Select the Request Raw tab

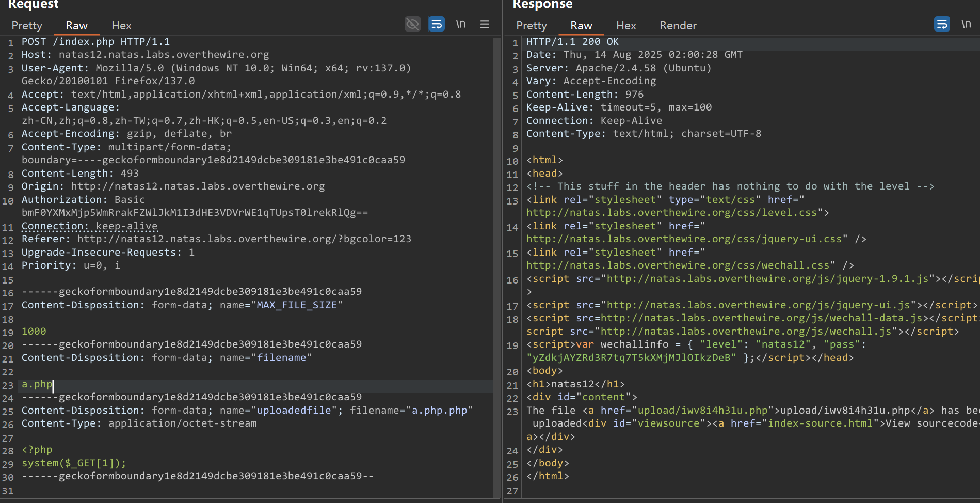tap(76, 25)
